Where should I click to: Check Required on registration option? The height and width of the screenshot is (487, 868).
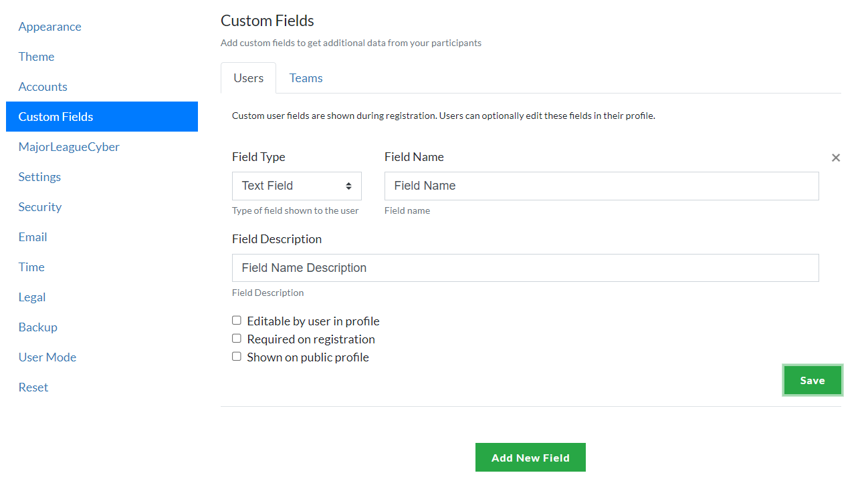(237, 339)
